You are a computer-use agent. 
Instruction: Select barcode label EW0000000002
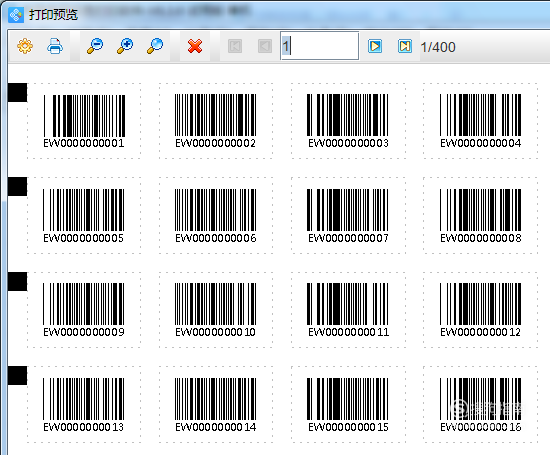[x=216, y=121]
